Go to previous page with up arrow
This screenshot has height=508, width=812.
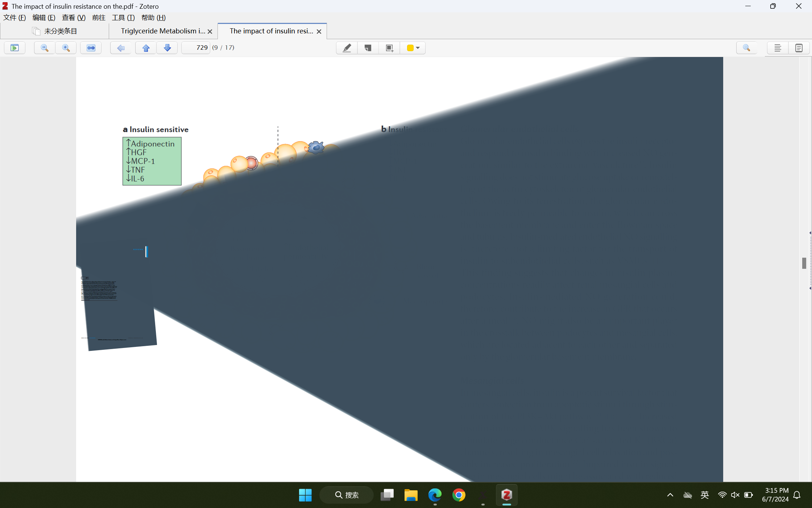[x=146, y=48]
